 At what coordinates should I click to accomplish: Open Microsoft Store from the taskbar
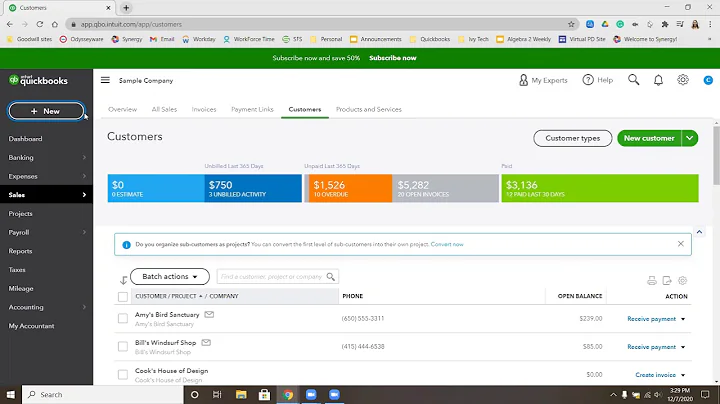(x=264, y=395)
